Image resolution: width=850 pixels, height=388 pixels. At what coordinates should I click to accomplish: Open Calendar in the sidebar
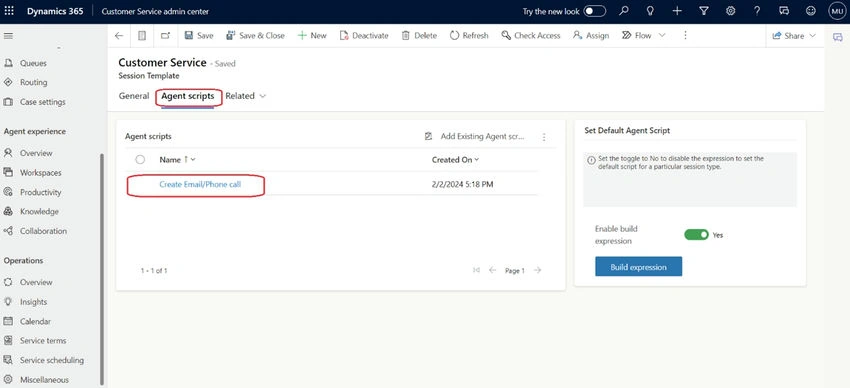coord(35,321)
